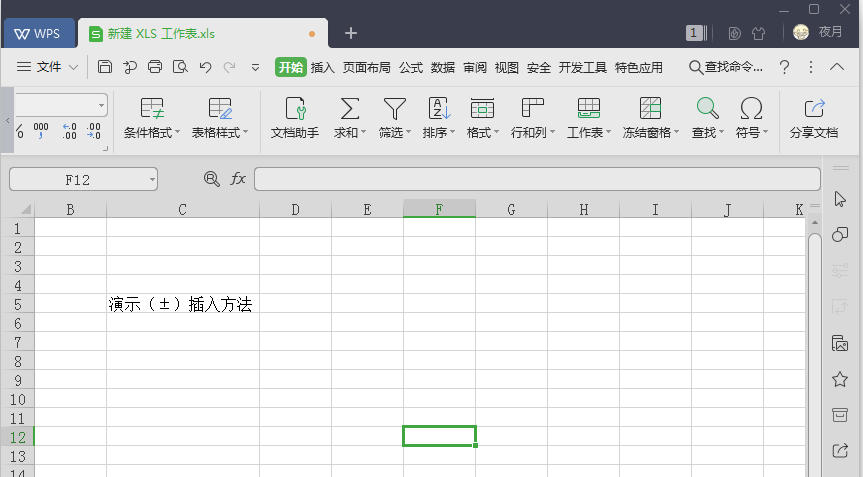Open the more options vertical dots

(x=811, y=67)
